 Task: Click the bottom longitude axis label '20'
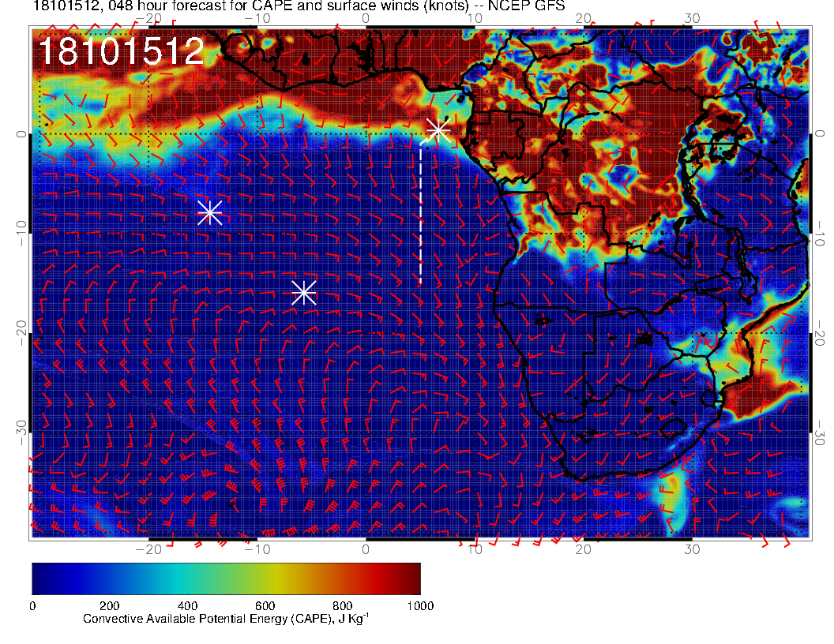click(584, 549)
